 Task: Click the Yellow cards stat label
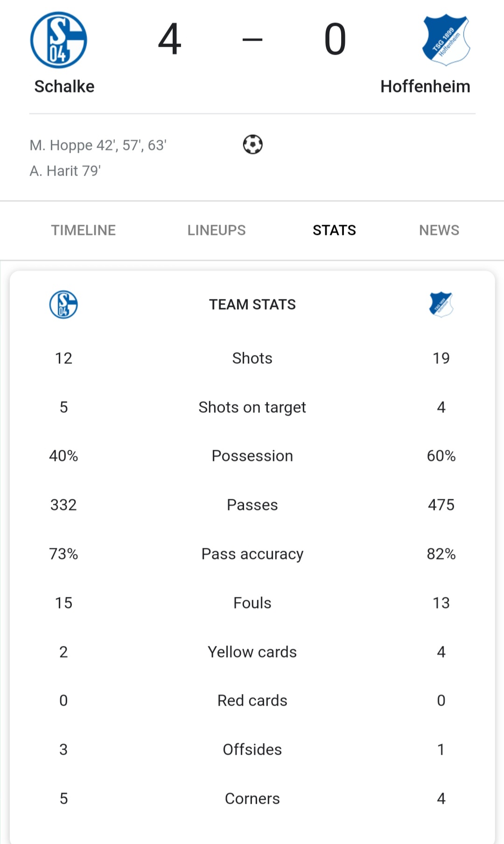pyautogui.click(x=252, y=652)
